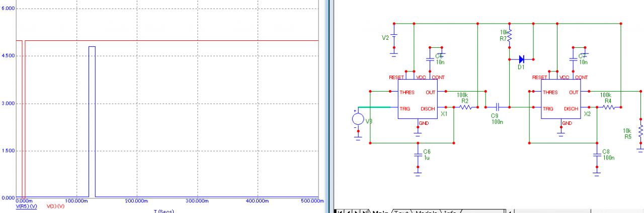The image size is (644, 213).
Task: Select resistor R4 100k symbol
Action: [609, 107]
